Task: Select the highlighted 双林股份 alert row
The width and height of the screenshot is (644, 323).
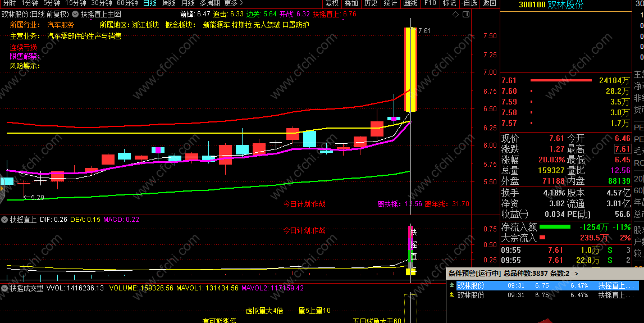Action: [548, 285]
